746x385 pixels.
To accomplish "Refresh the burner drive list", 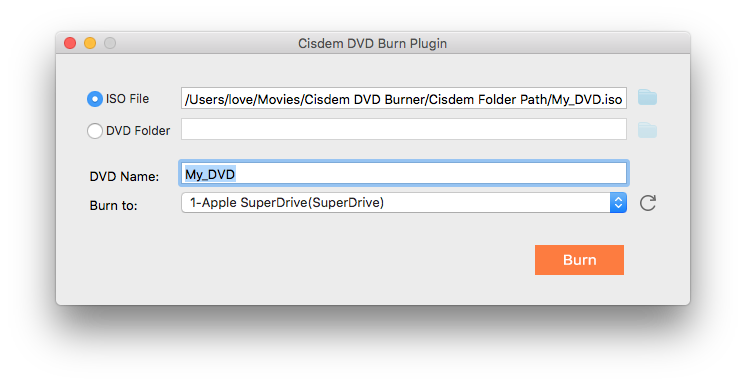I will point(648,203).
